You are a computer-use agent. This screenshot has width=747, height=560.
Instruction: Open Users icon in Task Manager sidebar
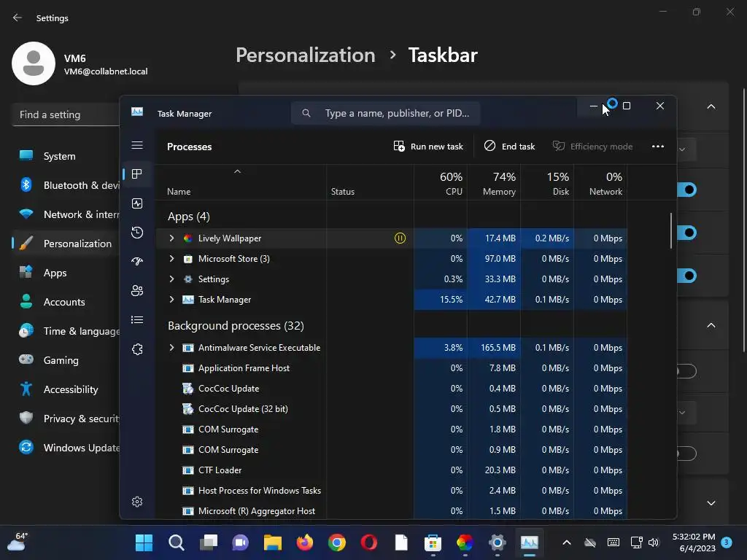(x=137, y=290)
